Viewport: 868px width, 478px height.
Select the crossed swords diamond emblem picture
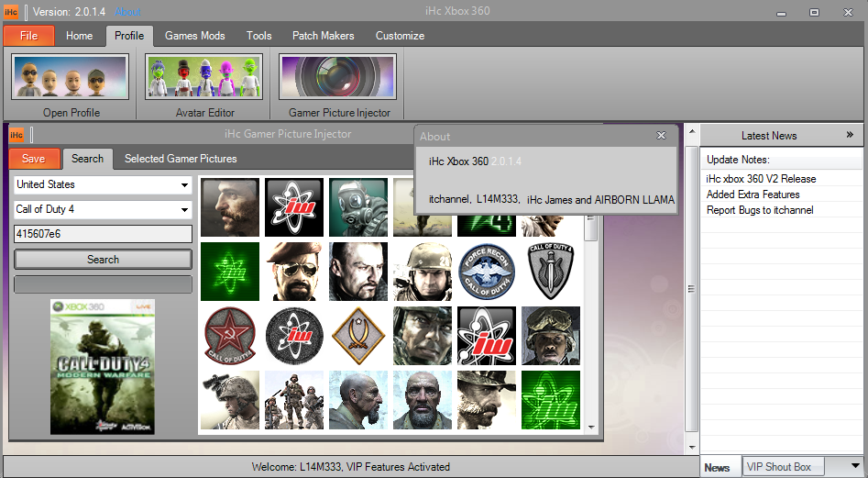[358, 336]
